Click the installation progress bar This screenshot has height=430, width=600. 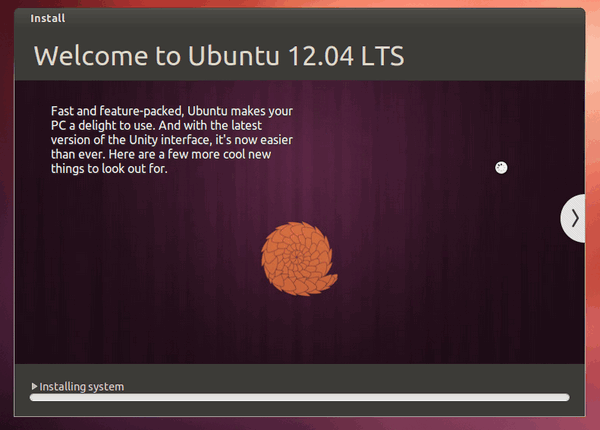click(300, 397)
